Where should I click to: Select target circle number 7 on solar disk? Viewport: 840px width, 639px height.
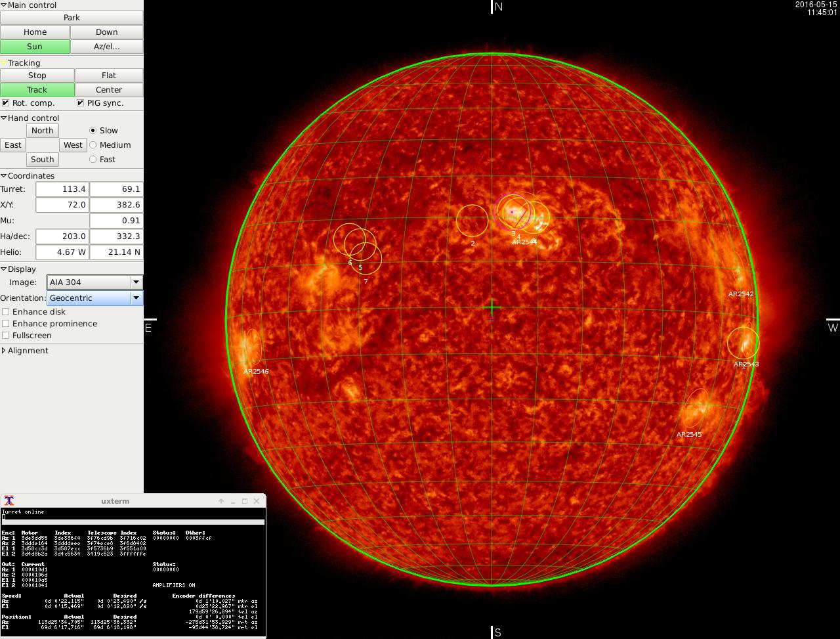[x=366, y=258]
